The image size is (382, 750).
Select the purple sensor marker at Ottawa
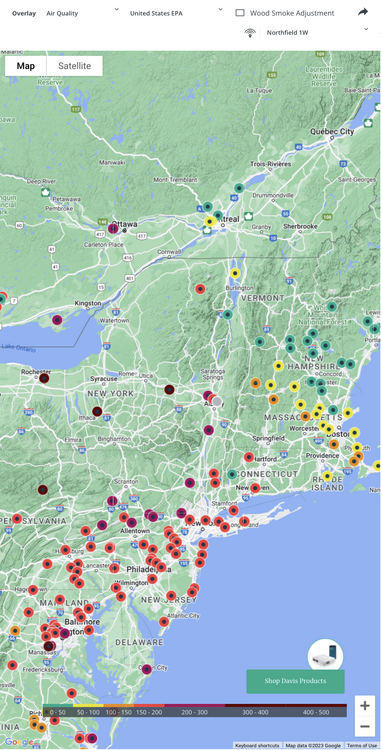113,229
